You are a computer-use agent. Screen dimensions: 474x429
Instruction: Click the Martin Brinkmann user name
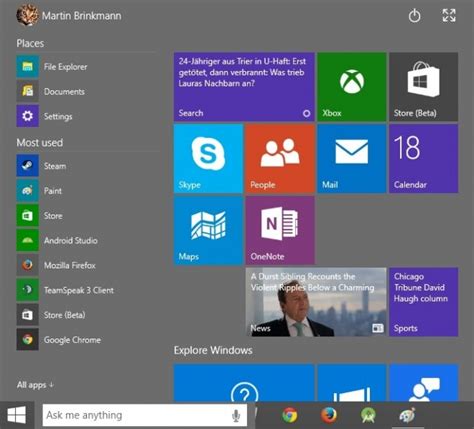coord(82,16)
